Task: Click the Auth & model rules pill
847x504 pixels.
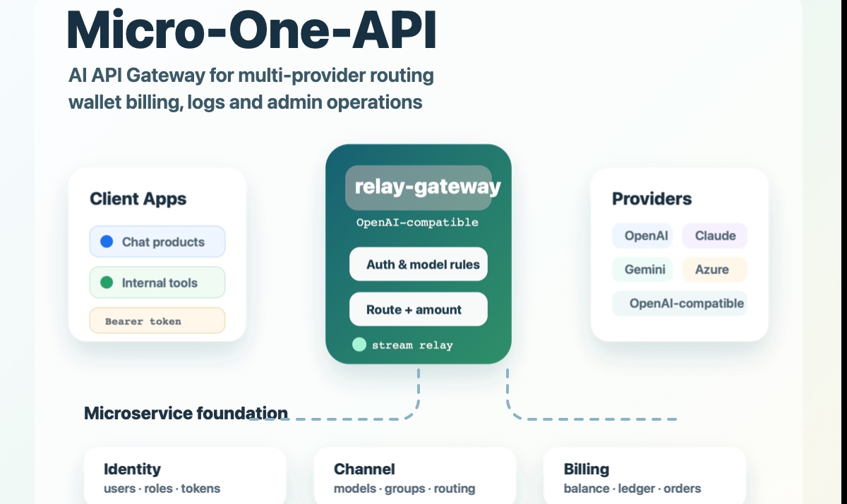Action: tap(419, 264)
